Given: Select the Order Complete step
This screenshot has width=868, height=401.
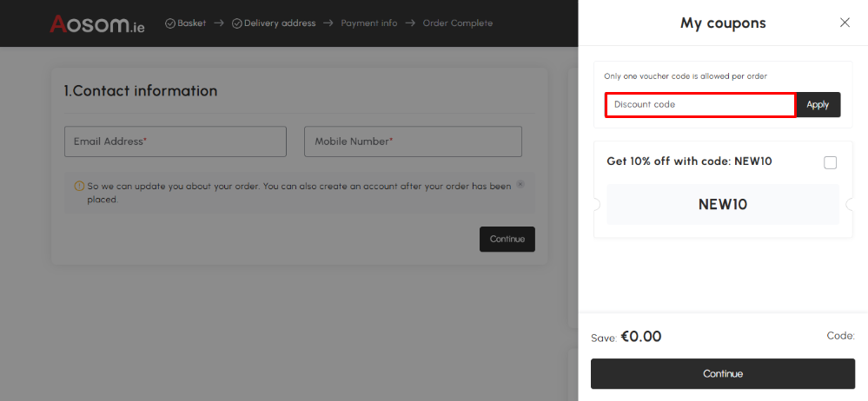Looking at the screenshot, I should coord(457,23).
